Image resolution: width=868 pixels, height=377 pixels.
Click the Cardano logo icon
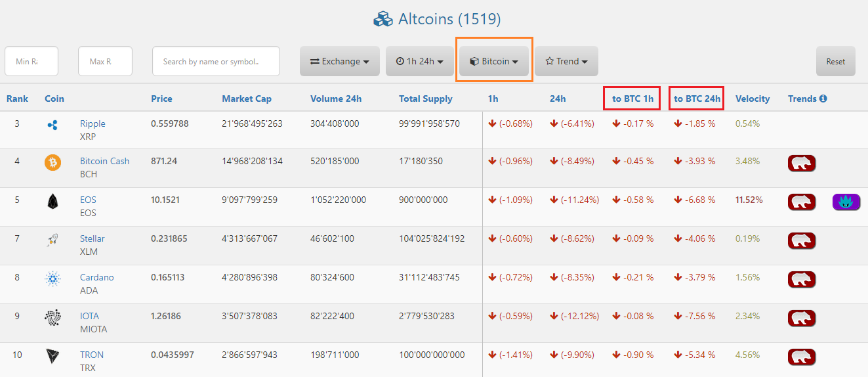click(52, 279)
